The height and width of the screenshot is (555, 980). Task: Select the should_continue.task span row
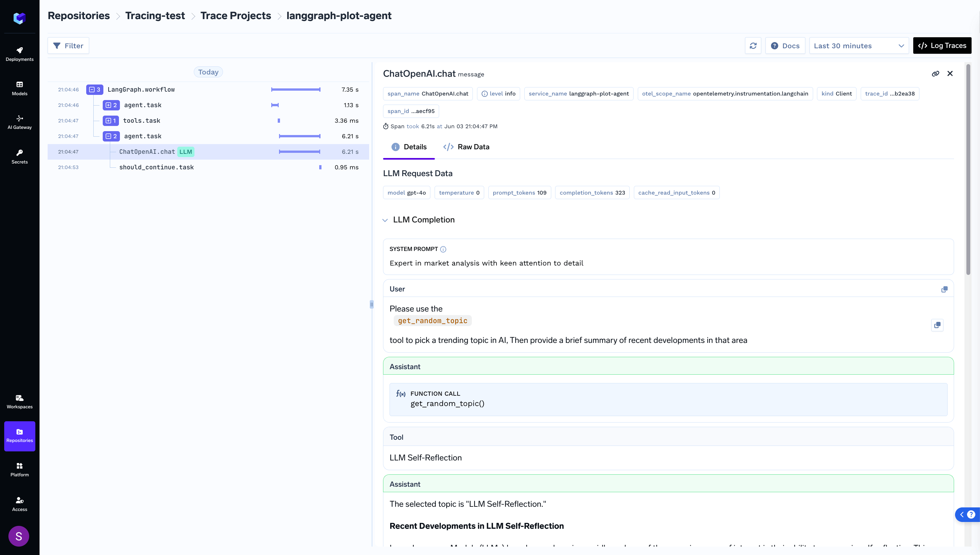(157, 167)
